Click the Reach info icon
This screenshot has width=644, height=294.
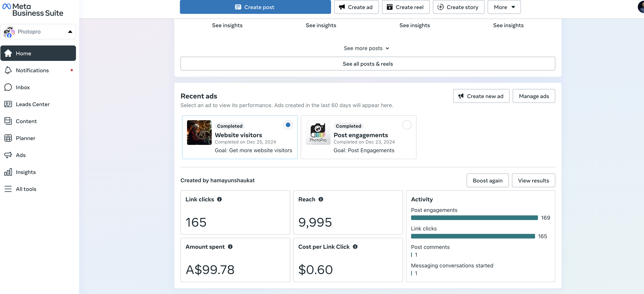[321, 199]
